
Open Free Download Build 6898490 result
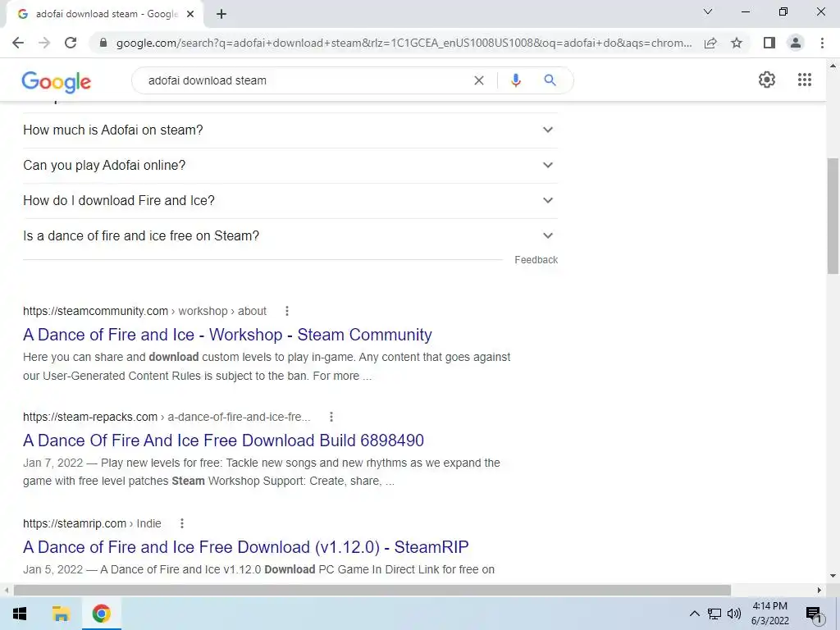(223, 441)
